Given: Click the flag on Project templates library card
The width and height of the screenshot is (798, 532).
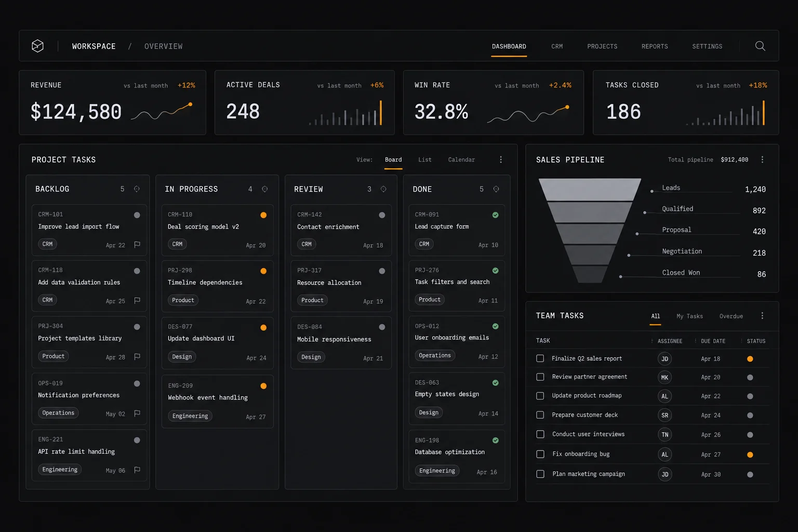Looking at the screenshot, I should click(x=137, y=357).
